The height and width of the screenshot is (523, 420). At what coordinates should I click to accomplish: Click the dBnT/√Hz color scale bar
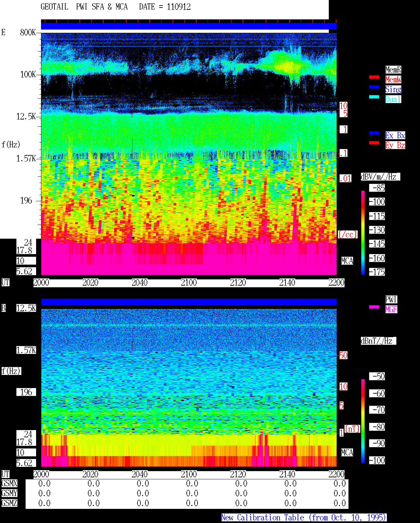pyautogui.click(x=363, y=421)
